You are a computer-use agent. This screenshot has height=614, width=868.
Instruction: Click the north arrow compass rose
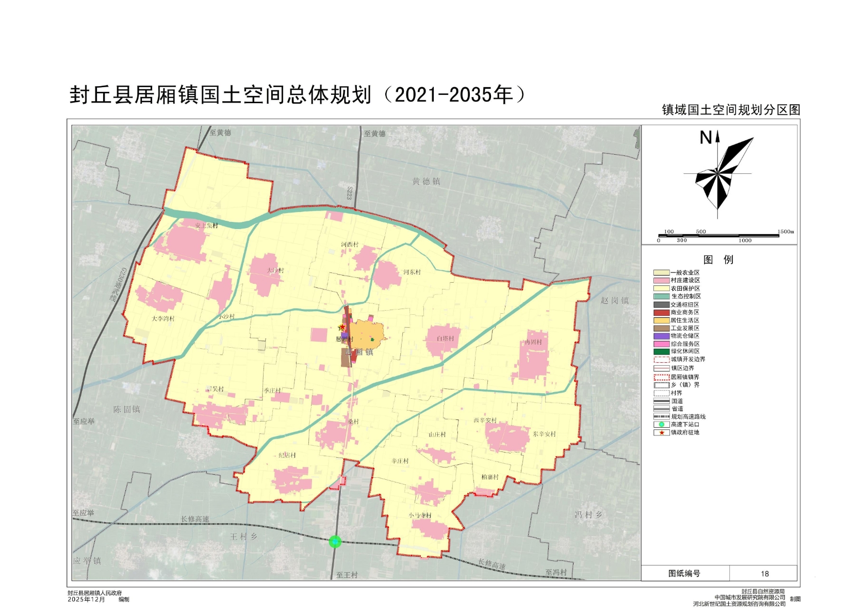(718, 174)
